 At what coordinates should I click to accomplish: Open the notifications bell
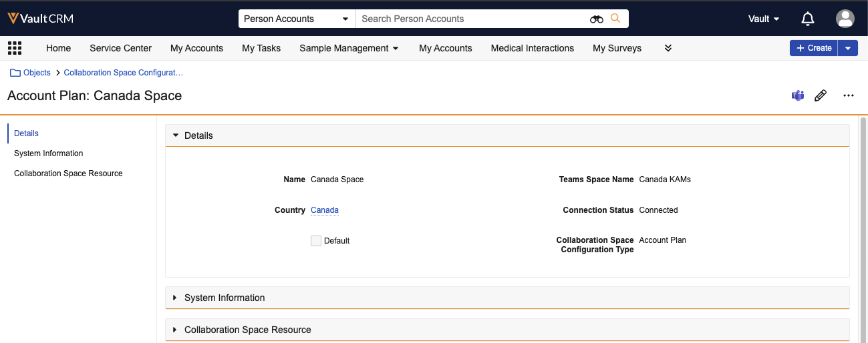(x=808, y=19)
